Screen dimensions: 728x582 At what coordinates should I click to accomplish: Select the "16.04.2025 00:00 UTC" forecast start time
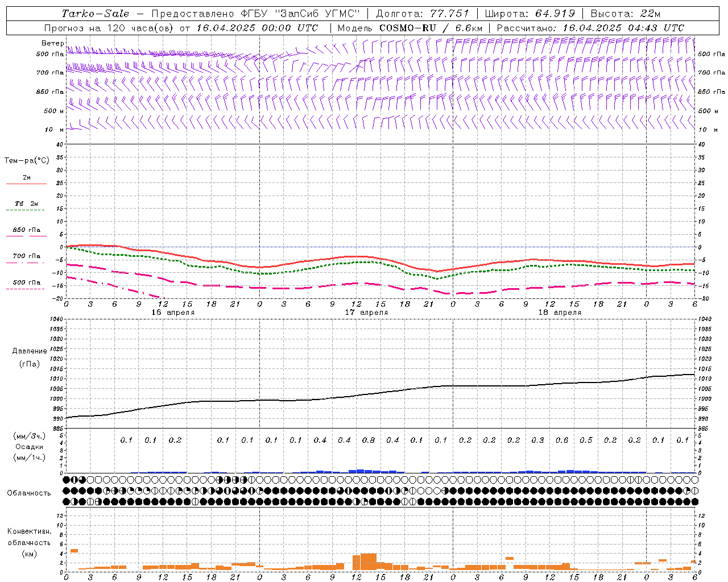click(x=257, y=28)
